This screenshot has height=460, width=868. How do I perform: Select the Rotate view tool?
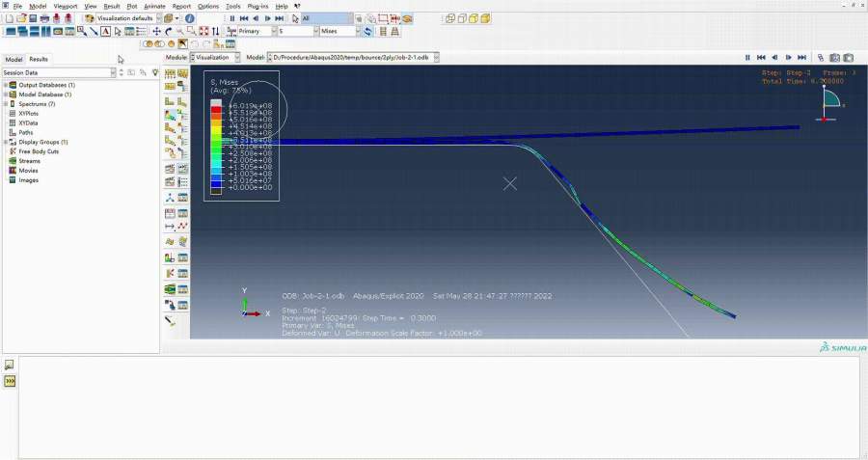point(168,31)
